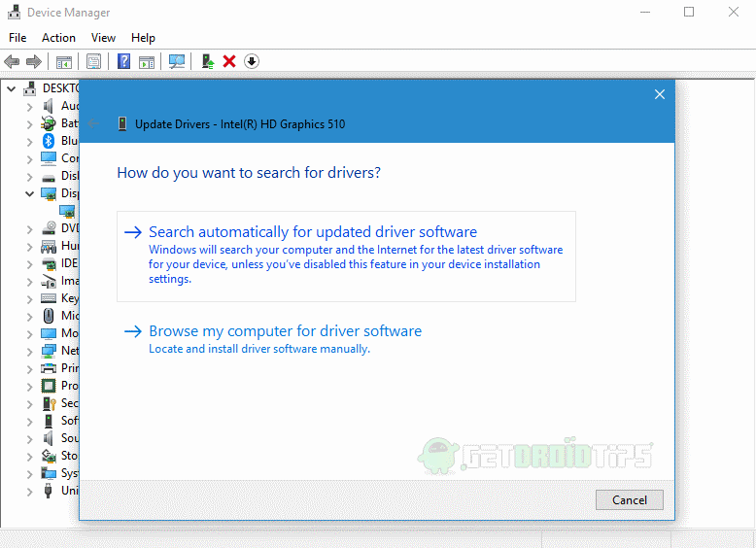Click the Forward arrow toolbar icon
The width and height of the screenshot is (756, 548).
coord(34,61)
